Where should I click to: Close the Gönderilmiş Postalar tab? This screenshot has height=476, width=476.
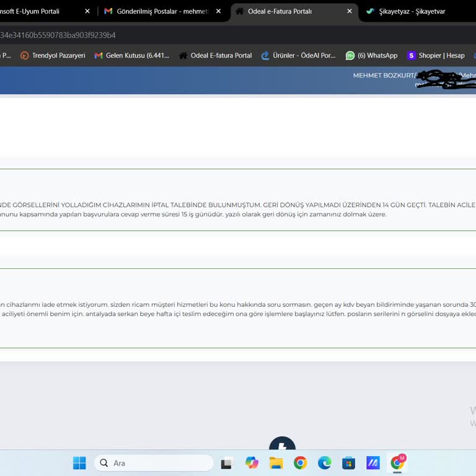218,11
